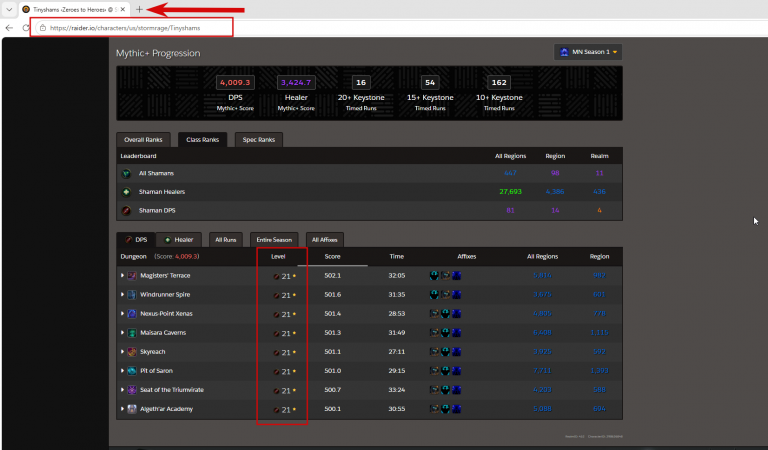Viewport: 768px width, 450px height.
Task: Expand the Skyreach row
Action: pos(122,352)
